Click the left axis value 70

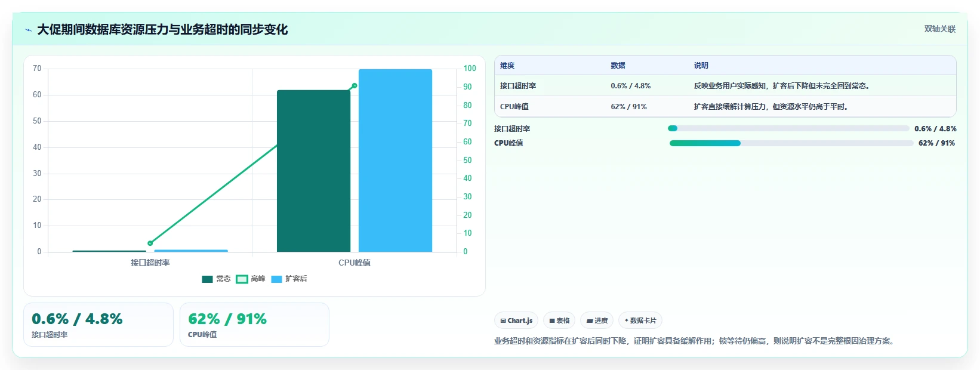click(x=37, y=69)
